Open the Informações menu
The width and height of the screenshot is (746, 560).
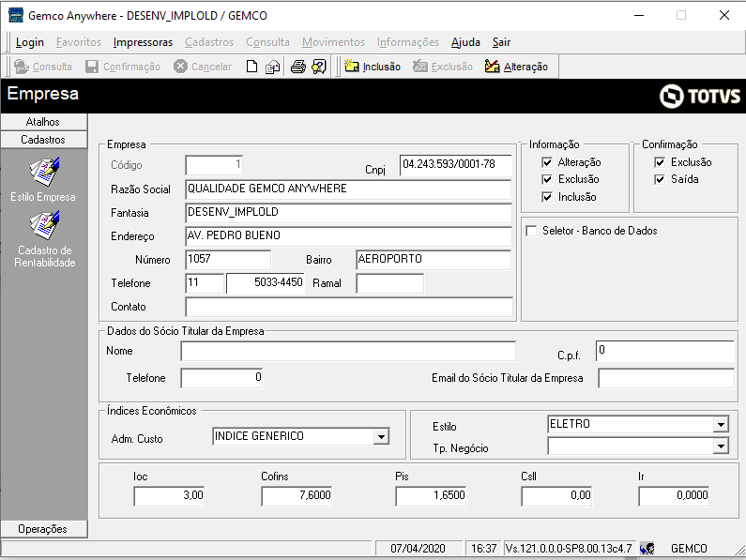(x=408, y=42)
